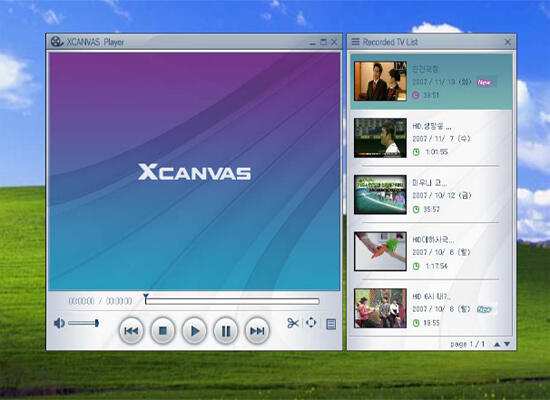The width and height of the screenshot is (550, 400).
Task: Click the duration text 1:17:54
Action: click(436, 266)
